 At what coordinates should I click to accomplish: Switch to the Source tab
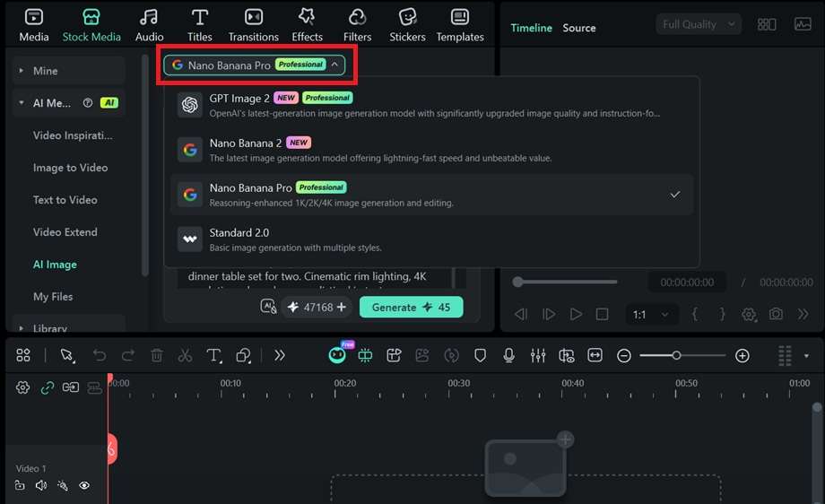(578, 28)
